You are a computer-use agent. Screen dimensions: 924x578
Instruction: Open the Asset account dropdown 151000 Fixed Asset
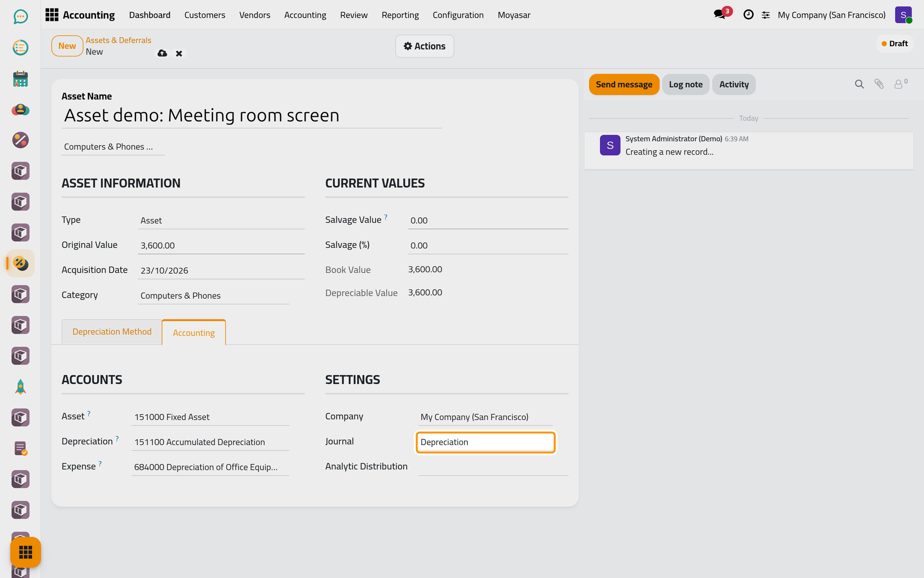pyautogui.click(x=210, y=417)
